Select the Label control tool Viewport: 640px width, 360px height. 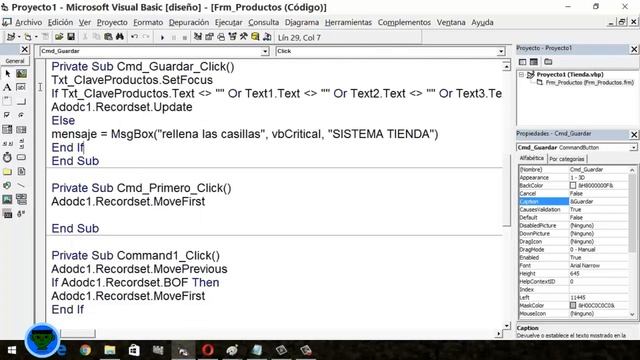(7, 87)
